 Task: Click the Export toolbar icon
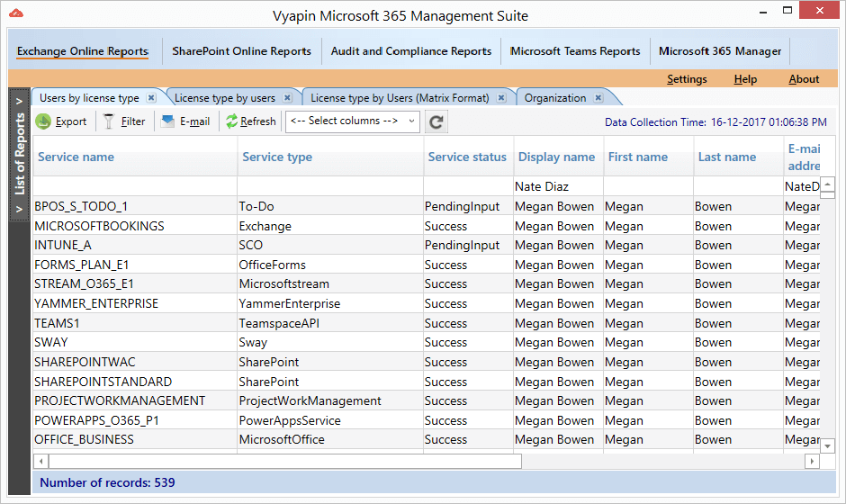point(43,121)
